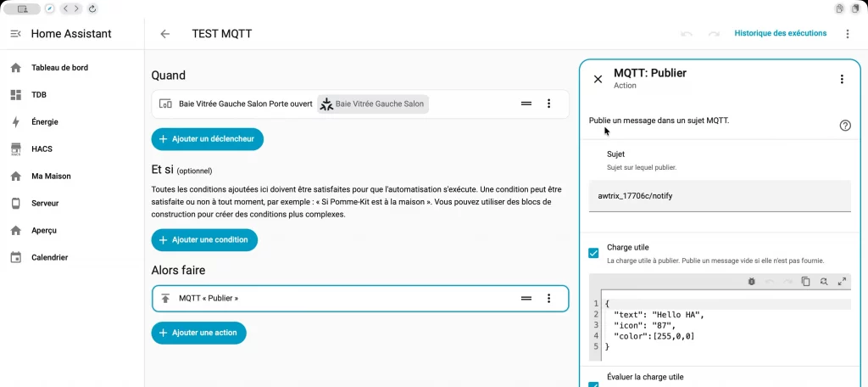Select the MQTT « Publier » action row
Viewport: 868px width, 387px height.
click(360, 298)
